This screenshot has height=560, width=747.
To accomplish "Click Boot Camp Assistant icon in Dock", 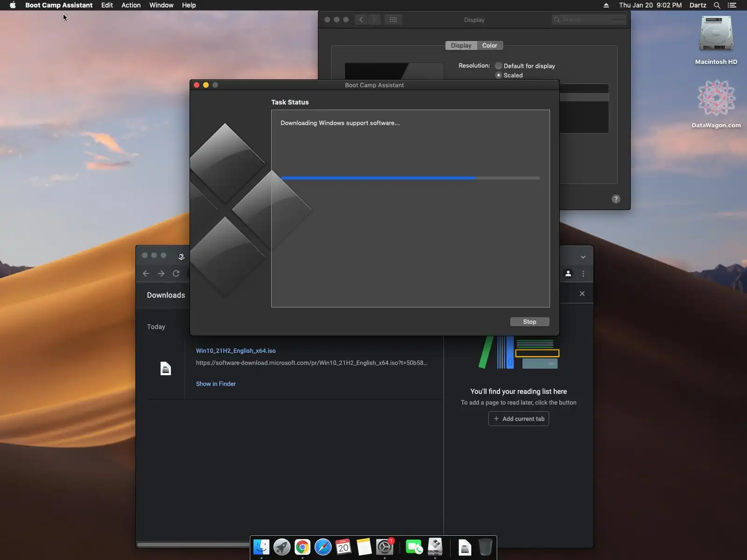I will (435, 547).
